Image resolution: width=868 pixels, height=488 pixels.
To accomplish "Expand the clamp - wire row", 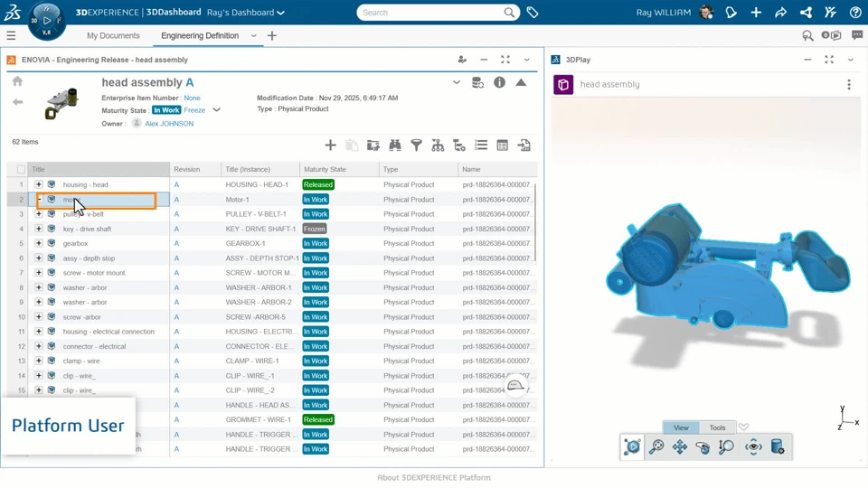I will [39, 361].
